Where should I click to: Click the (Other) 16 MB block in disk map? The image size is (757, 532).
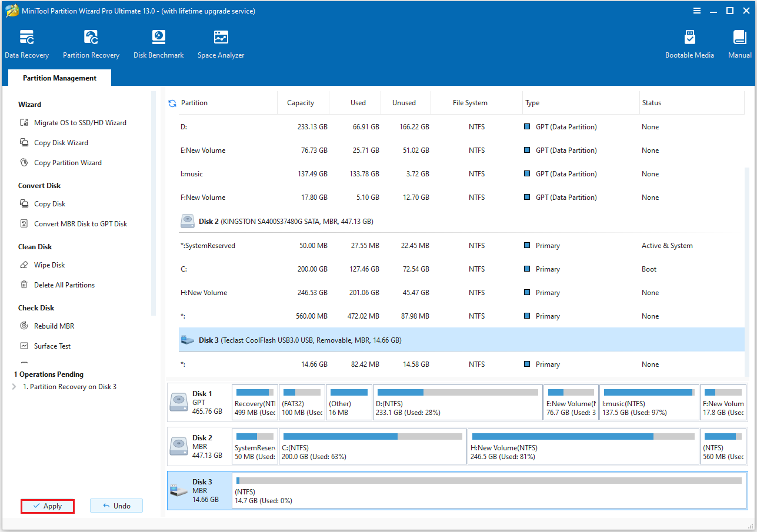tap(349, 403)
